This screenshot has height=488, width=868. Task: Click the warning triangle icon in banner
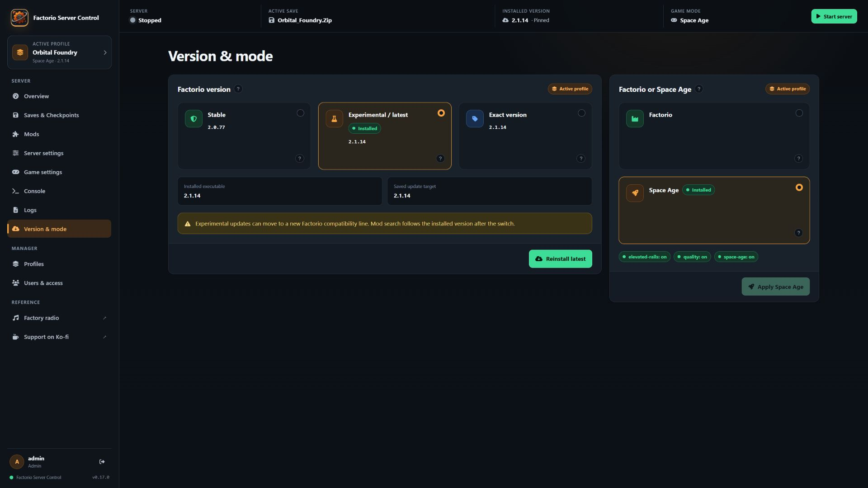(188, 224)
